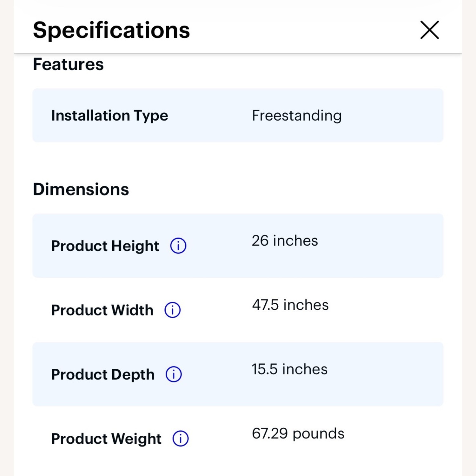Select the 26 inches value
Screen dimensions: 476x476
285,241
